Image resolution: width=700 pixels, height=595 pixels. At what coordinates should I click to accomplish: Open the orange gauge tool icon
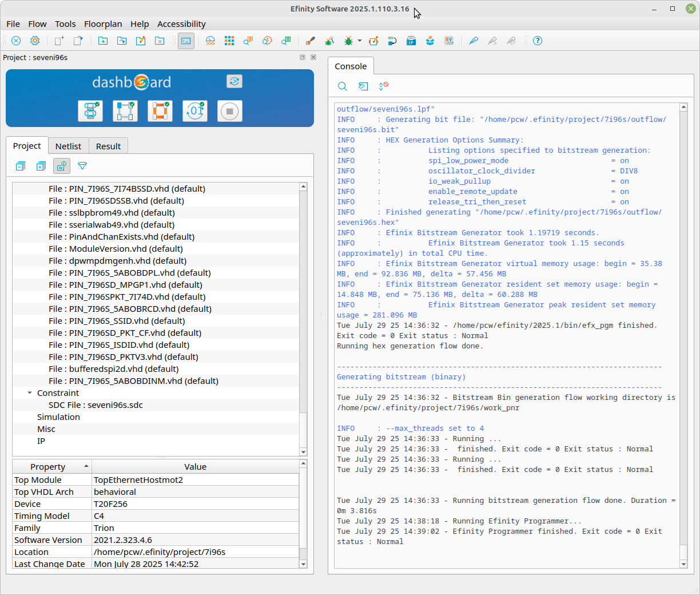(x=210, y=41)
